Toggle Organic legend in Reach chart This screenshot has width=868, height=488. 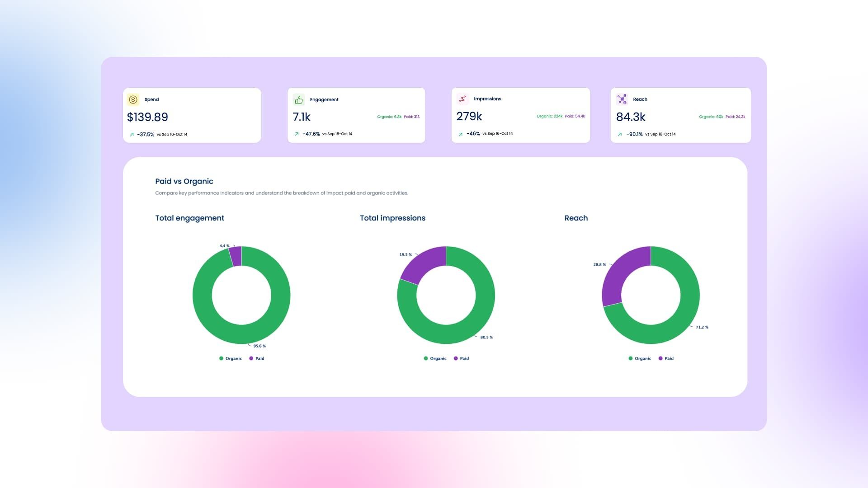(x=640, y=358)
